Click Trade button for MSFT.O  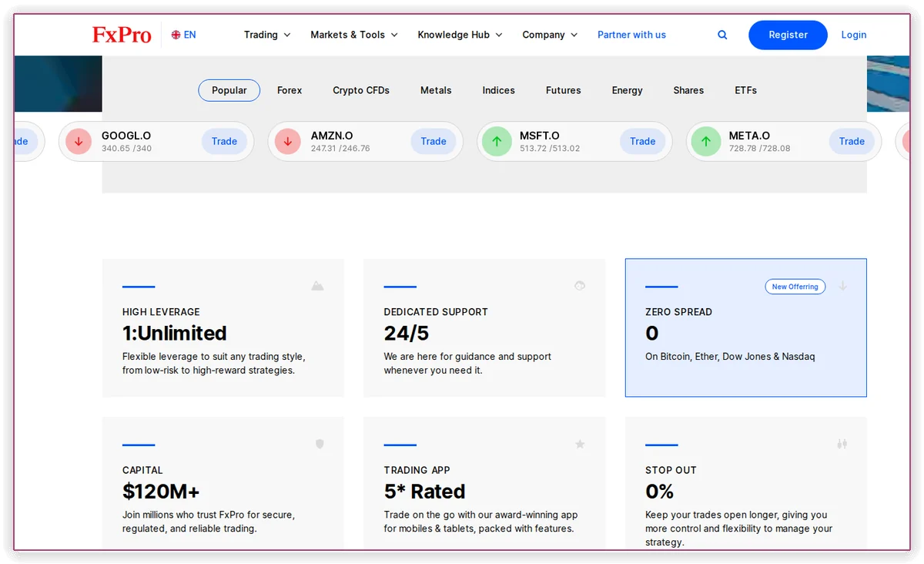[x=643, y=141]
